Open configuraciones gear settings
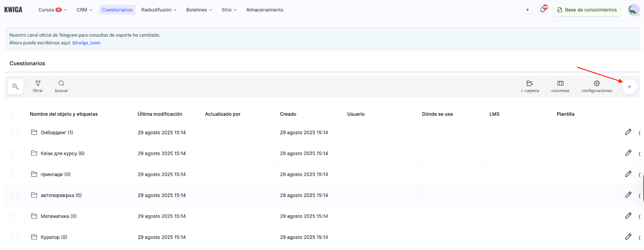644x250 pixels. pyautogui.click(x=597, y=86)
